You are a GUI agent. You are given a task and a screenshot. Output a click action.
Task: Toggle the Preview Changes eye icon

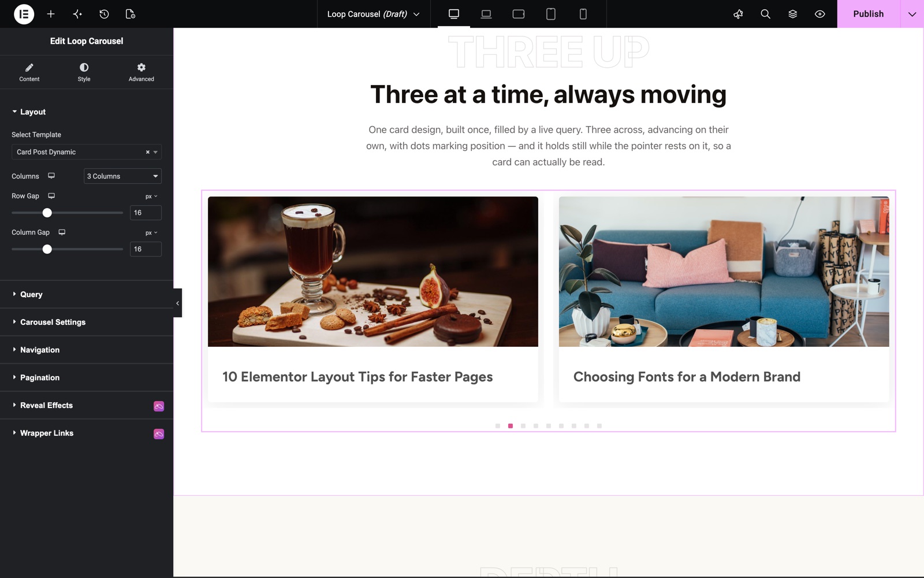[x=819, y=14]
